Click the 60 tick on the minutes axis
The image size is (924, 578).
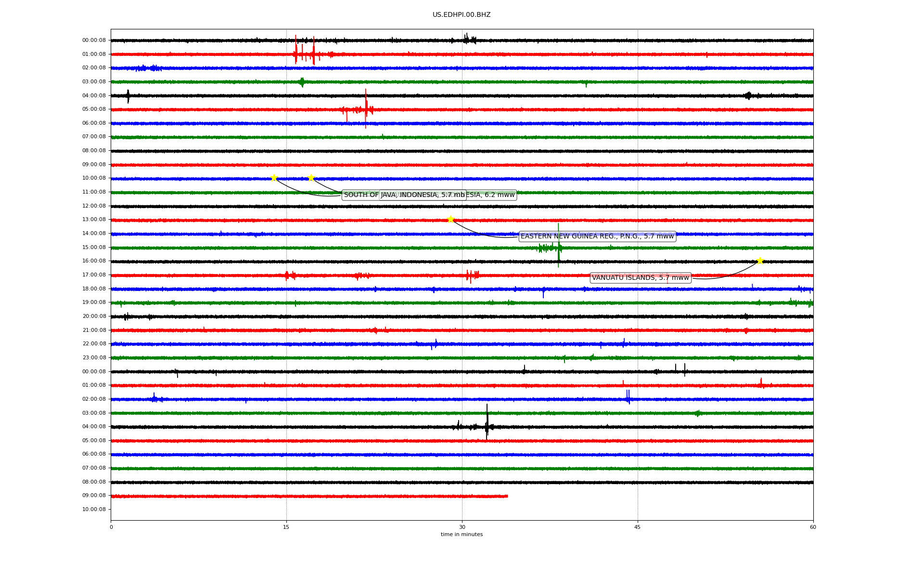(x=813, y=527)
